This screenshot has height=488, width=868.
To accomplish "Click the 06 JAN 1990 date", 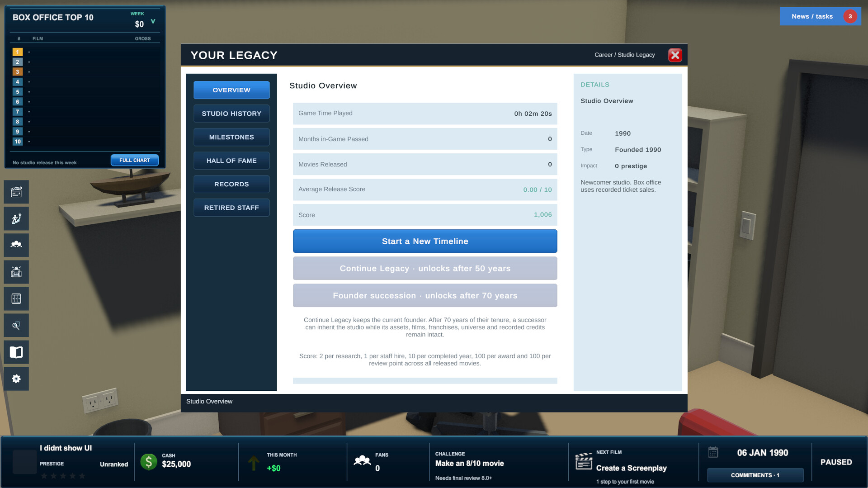I will coord(762,453).
